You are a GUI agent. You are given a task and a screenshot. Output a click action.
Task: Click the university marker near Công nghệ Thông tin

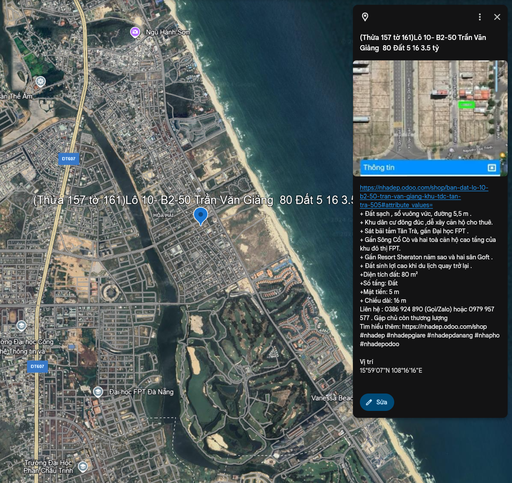[x=22, y=325]
